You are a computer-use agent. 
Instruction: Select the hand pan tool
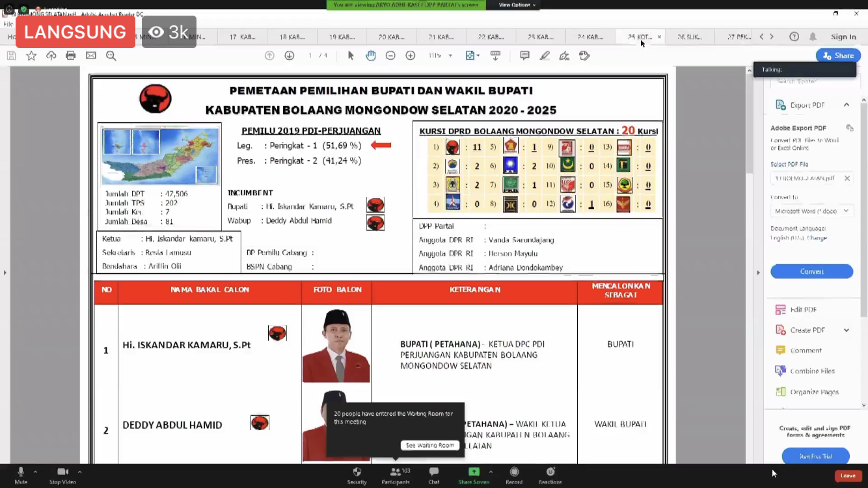[370, 56]
